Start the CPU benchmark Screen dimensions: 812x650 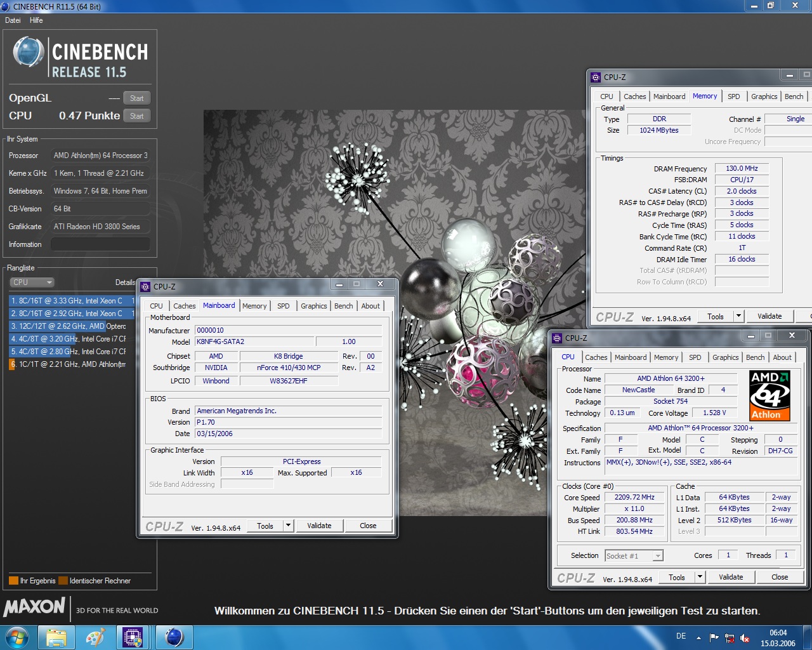coord(136,116)
